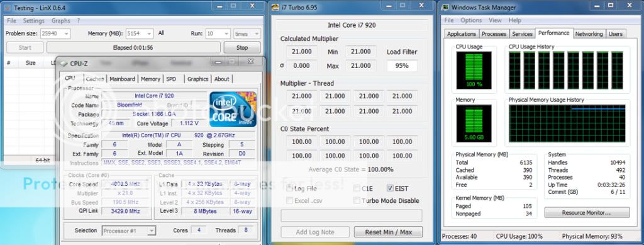The height and width of the screenshot is (245, 644).
Task: Enable the Log File checkbox in i7 Turbo
Action: 290,188
